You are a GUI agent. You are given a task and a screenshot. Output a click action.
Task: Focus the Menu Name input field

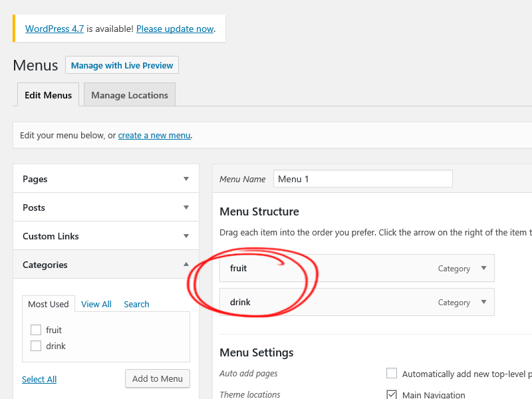(x=363, y=179)
